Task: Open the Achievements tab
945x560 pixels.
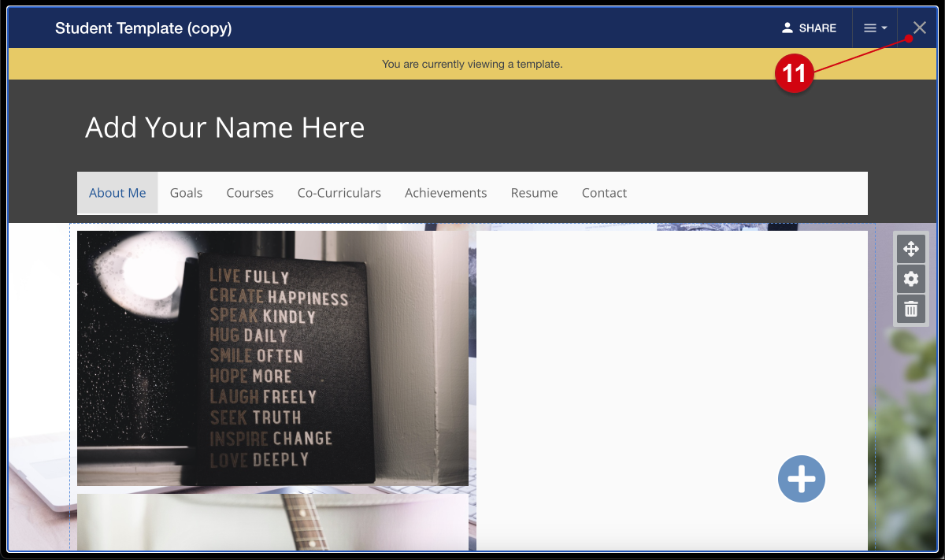Action: [x=446, y=193]
